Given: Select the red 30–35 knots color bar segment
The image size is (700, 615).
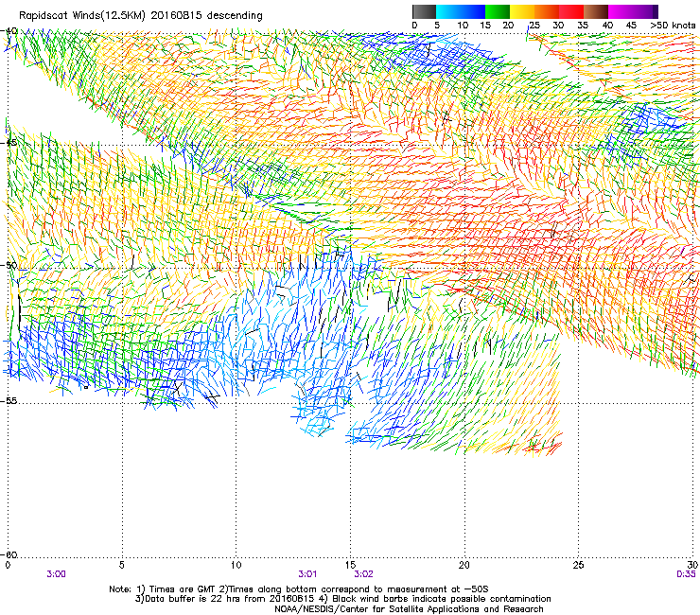Looking at the screenshot, I should pyautogui.click(x=571, y=11).
